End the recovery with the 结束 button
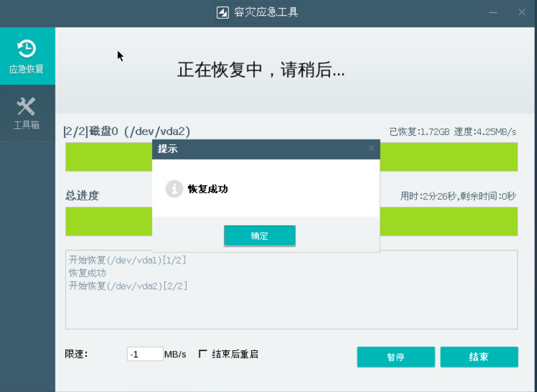Image resolution: width=537 pixels, height=392 pixels. point(480,357)
